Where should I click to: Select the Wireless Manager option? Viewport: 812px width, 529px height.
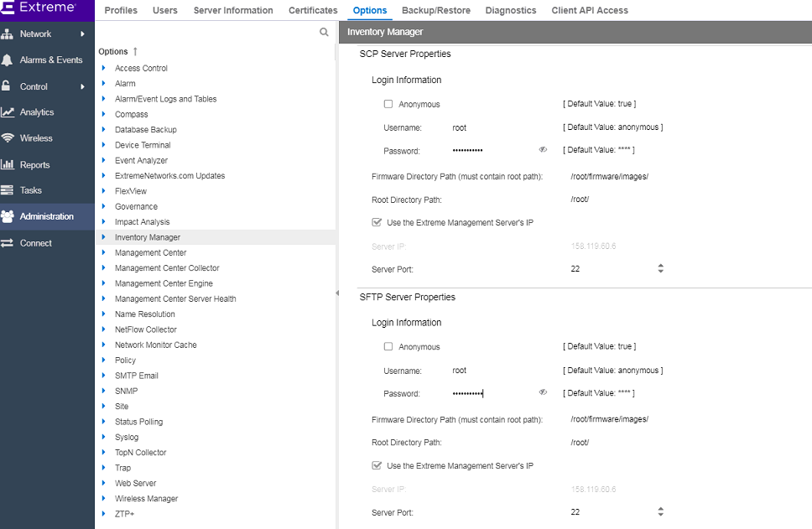coord(146,499)
